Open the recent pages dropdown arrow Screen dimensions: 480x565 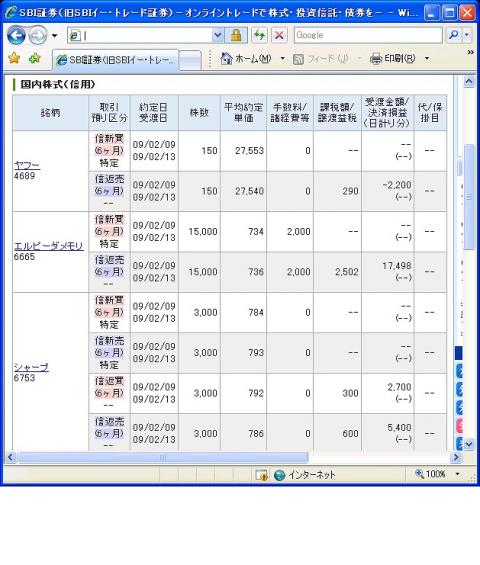pyautogui.click(x=54, y=36)
